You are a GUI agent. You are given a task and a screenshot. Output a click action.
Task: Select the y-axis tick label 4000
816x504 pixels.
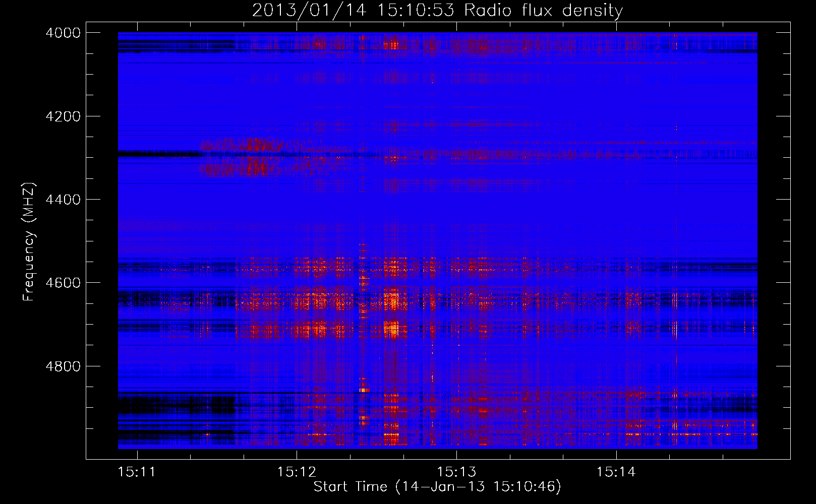63,33
